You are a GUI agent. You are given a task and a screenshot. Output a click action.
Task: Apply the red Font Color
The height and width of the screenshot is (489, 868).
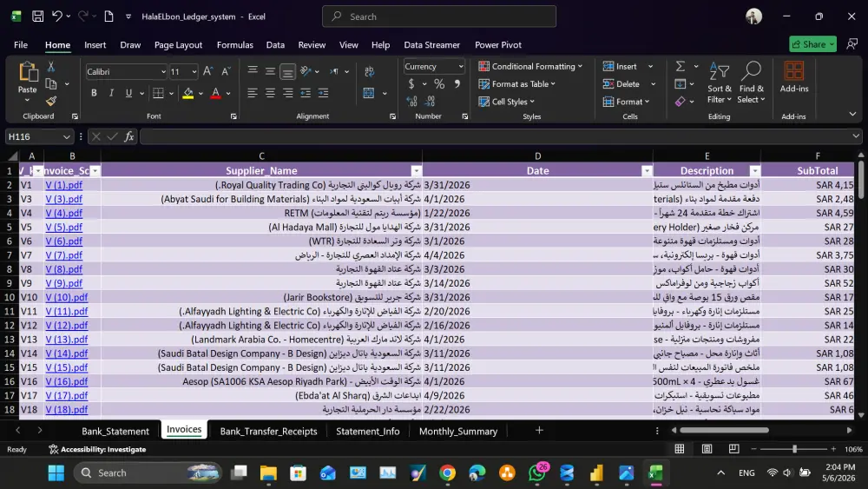[x=216, y=93]
